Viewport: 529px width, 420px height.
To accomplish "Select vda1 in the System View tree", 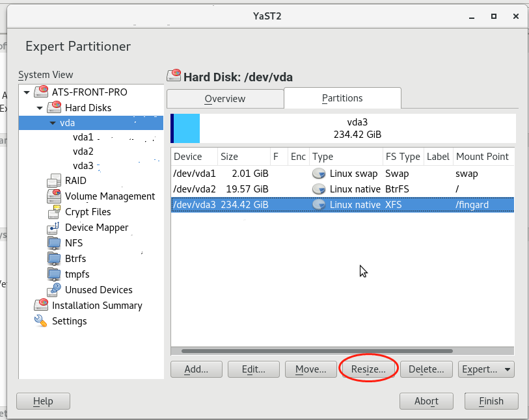I will (83, 137).
